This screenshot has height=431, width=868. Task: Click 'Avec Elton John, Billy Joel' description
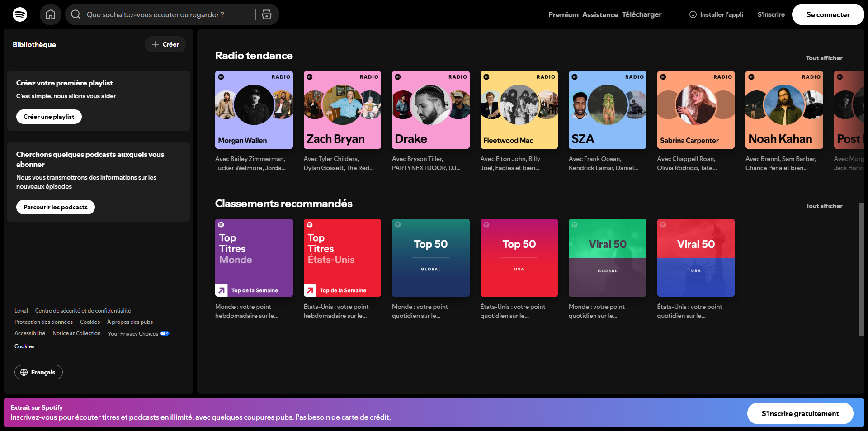510,163
